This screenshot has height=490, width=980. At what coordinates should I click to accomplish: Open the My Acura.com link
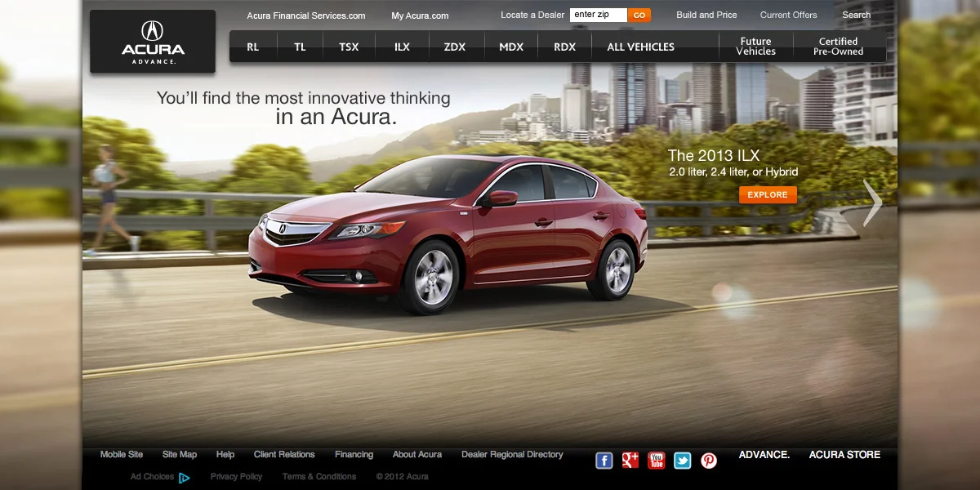(420, 16)
